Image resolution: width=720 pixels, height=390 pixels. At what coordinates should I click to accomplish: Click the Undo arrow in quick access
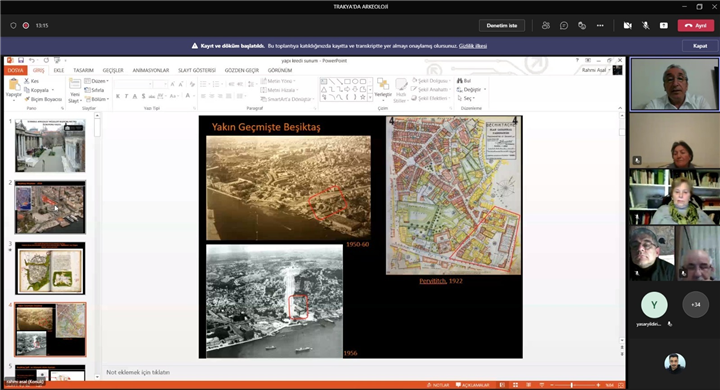pos(32,61)
